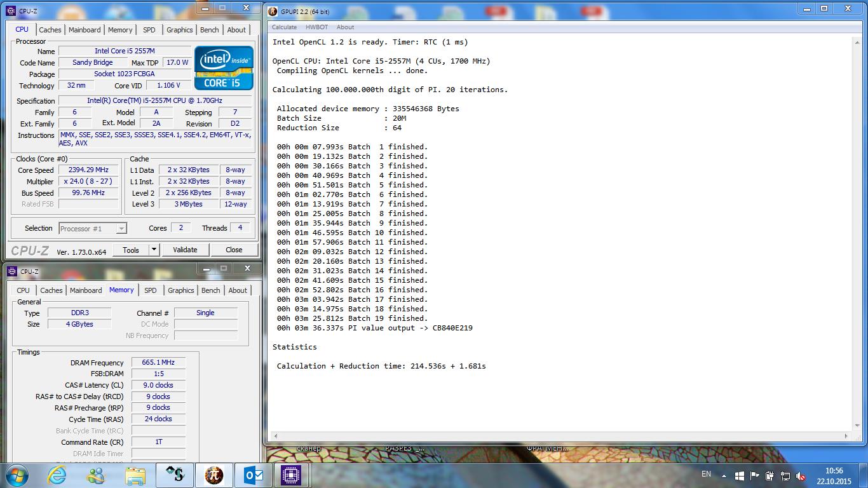The image size is (868, 488).
Task: Open the Windows flag tray icon
Action: (740, 475)
